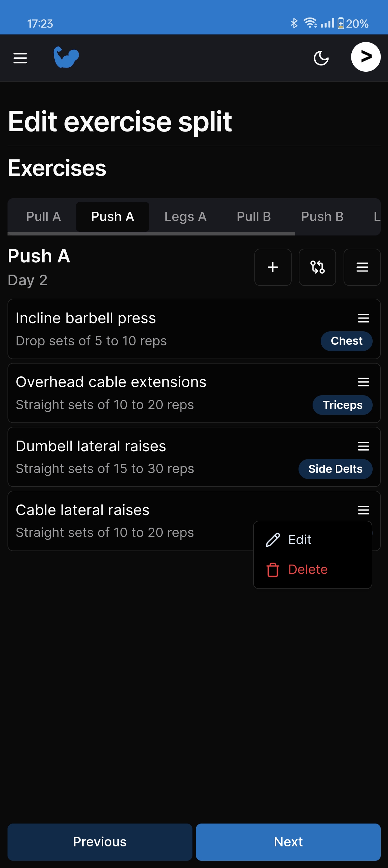This screenshot has height=868, width=388.
Task: Choose Delete from the context menu
Action: (x=307, y=570)
